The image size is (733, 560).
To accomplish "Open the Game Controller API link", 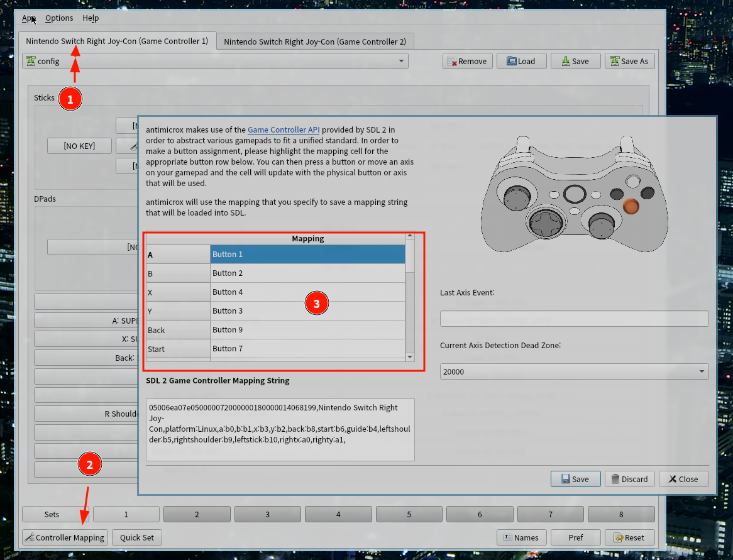I will 284,129.
